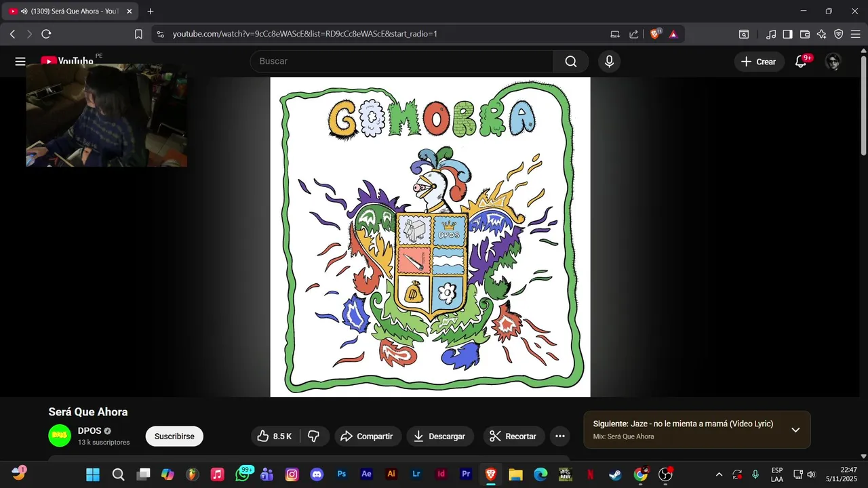Share the video via Compartir

(x=367, y=436)
